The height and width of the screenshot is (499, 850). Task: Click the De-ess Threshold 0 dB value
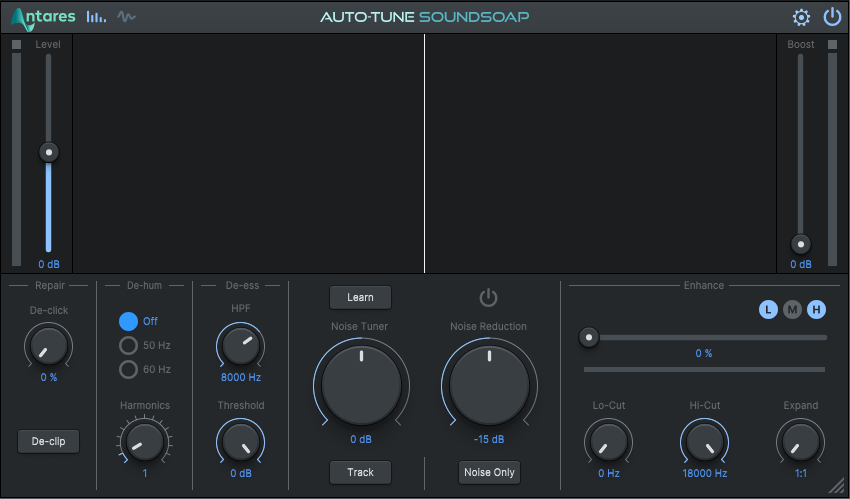pos(241,474)
